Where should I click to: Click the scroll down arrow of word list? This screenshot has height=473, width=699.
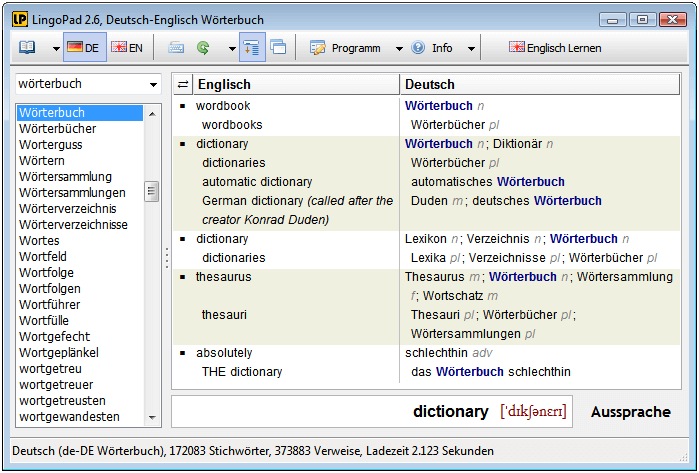pyautogui.click(x=153, y=417)
